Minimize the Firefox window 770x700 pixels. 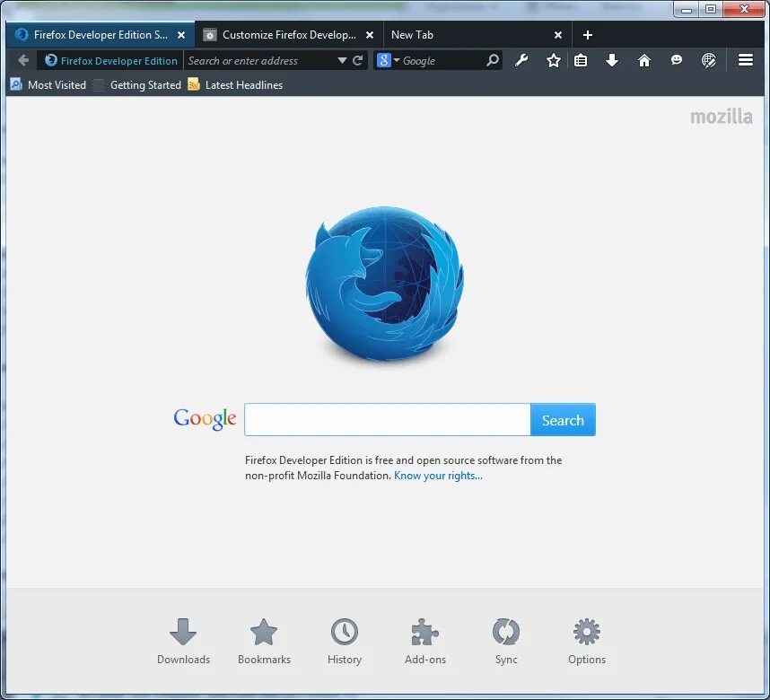[687, 9]
